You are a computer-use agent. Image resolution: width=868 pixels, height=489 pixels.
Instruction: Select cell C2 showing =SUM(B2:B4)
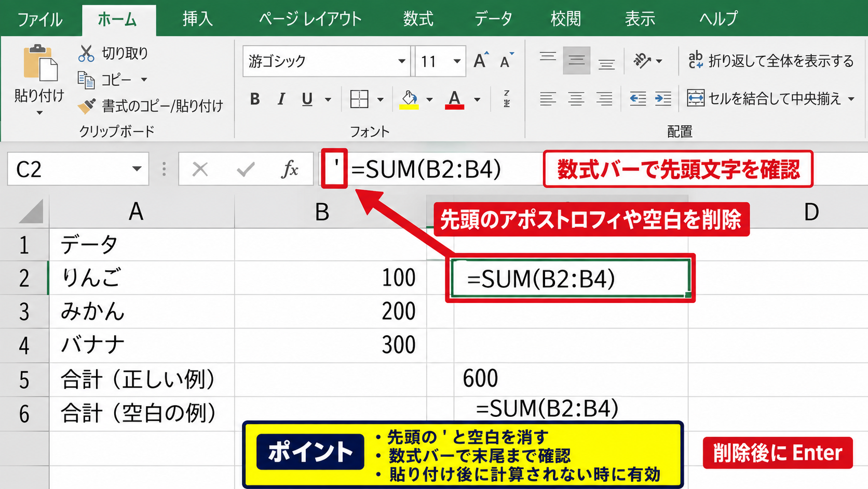(x=570, y=279)
